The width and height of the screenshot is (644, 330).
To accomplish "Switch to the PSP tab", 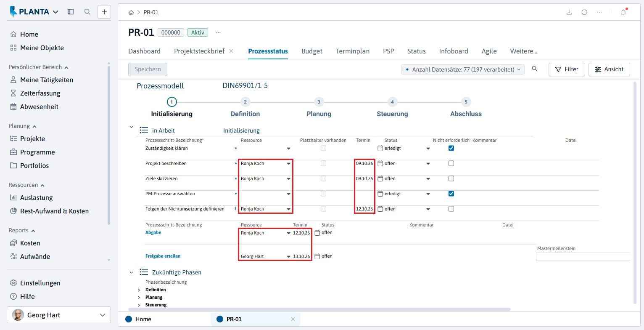I will click(x=388, y=51).
